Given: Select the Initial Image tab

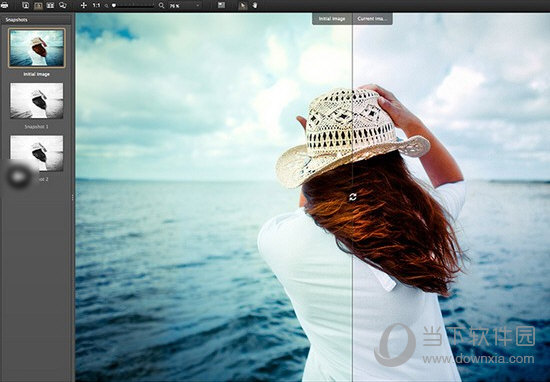Looking at the screenshot, I should 332,19.
